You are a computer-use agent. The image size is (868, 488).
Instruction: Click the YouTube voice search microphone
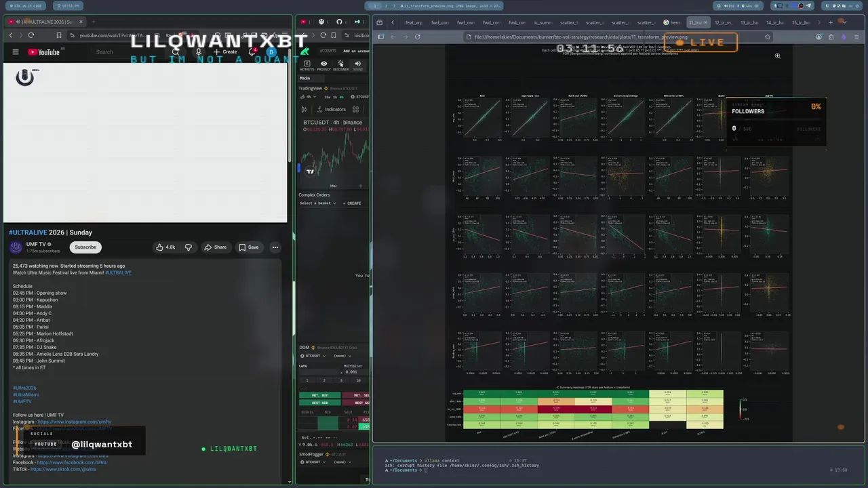coord(199,52)
